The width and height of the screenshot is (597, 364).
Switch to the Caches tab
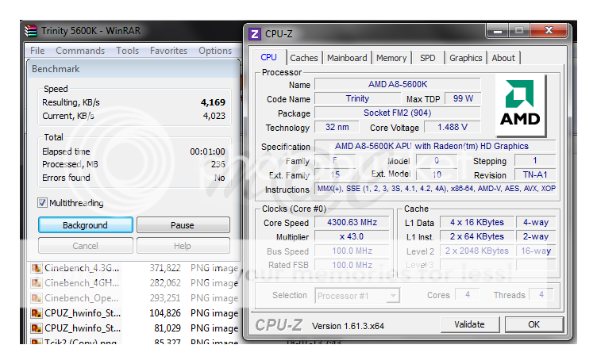pos(304,58)
